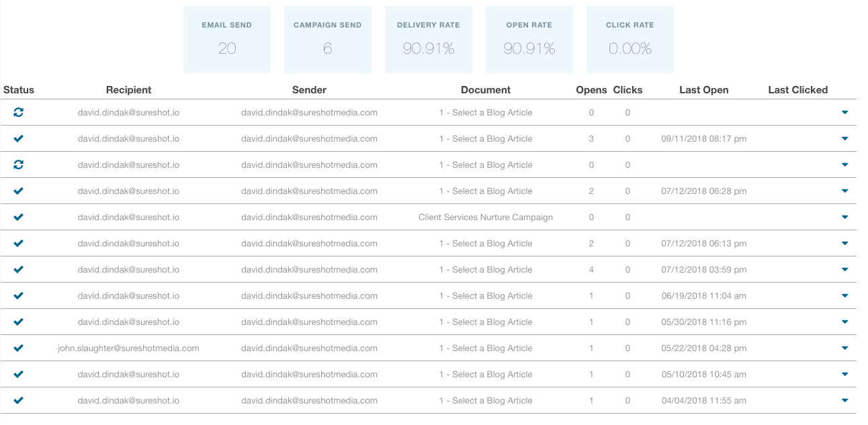The image size is (868, 425).
Task: Open the arrow for 07/12/2018 03:59 pm row
Action: point(845,270)
